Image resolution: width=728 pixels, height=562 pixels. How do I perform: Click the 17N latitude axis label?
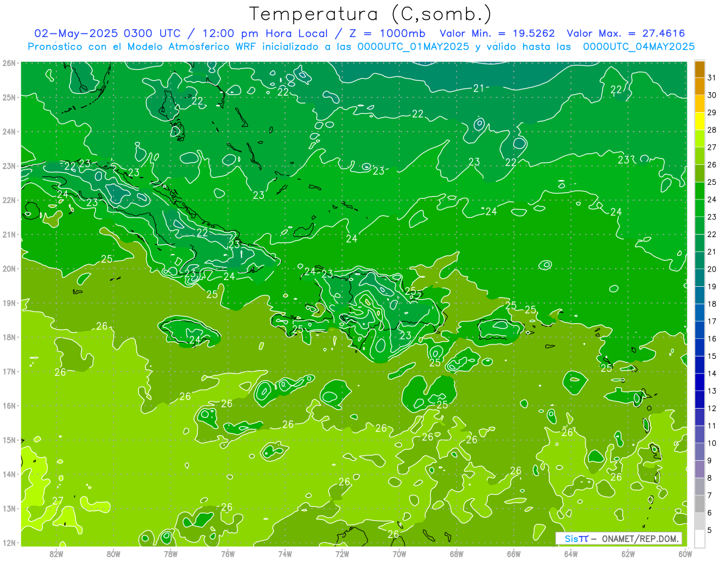[x=8, y=371]
